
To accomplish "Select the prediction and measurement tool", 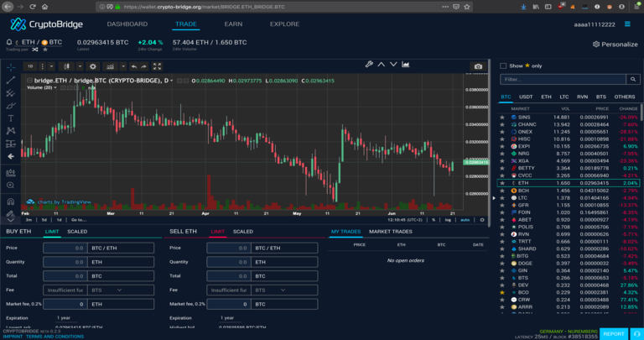I will click(11, 144).
